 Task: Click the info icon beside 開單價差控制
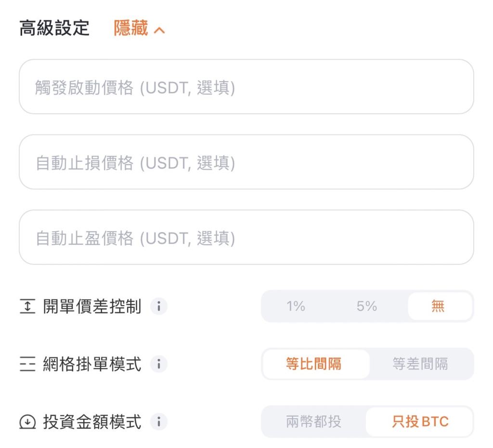[x=159, y=306]
